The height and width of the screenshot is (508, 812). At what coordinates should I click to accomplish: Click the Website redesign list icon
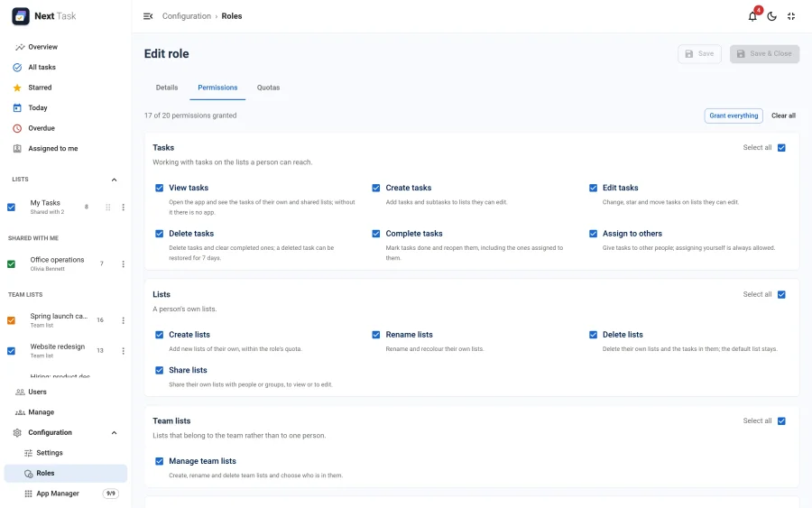[x=11, y=351]
